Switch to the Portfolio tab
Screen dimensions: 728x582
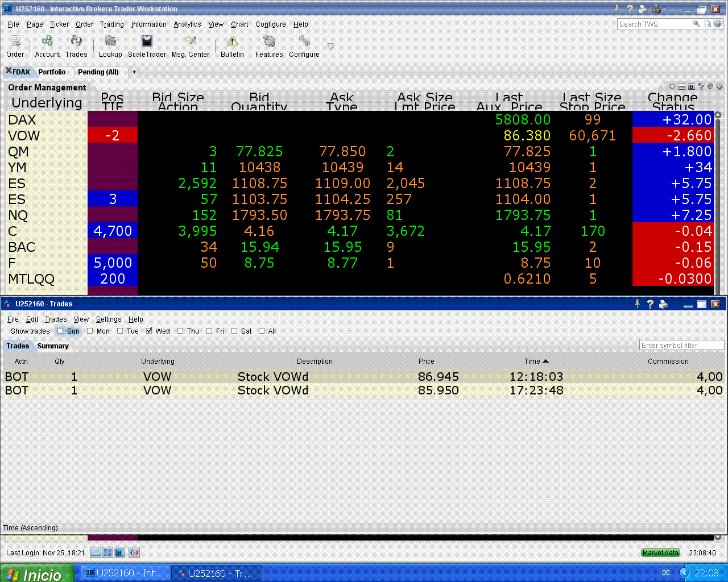[x=52, y=72]
